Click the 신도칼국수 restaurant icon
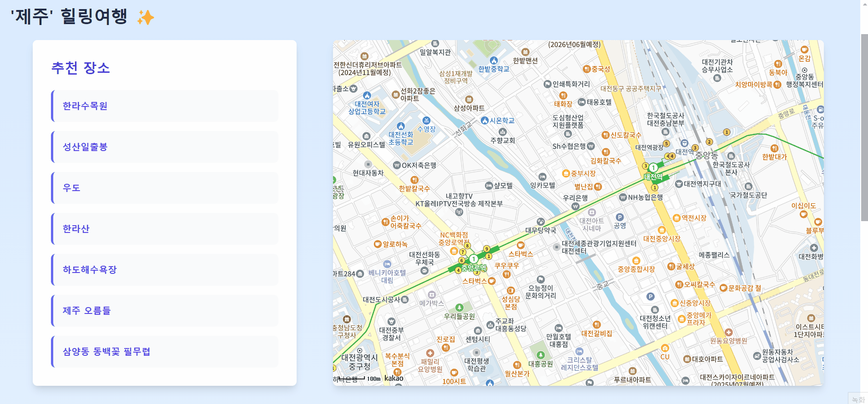The height and width of the screenshot is (404, 868). (606, 135)
